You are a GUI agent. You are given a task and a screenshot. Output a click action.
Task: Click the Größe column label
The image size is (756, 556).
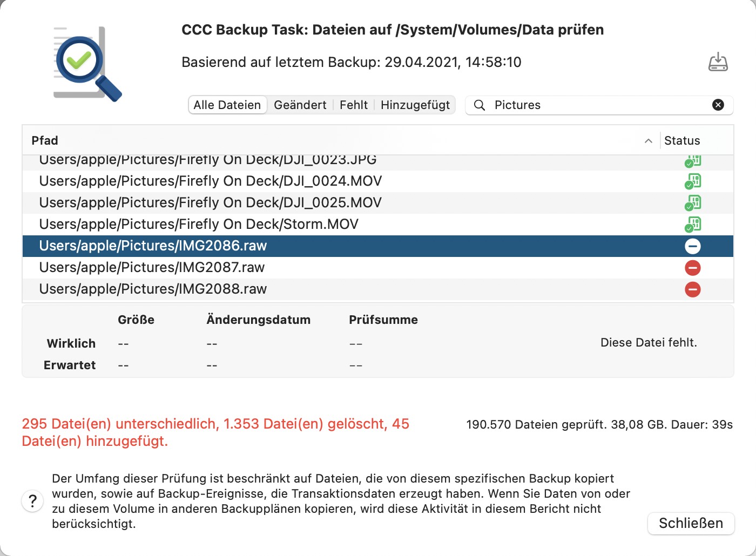pyautogui.click(x=136, y=320)
